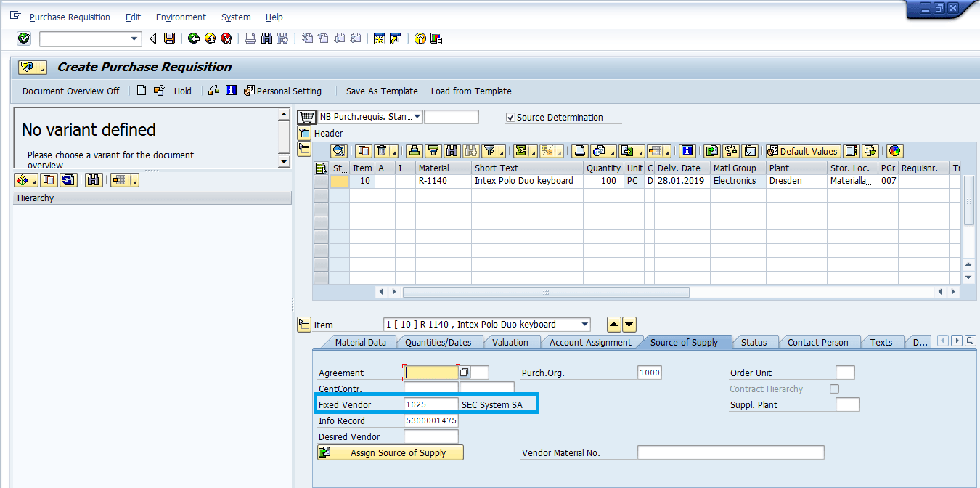Click the Agreement input field
980x488 pixels.
click(431, 373)
